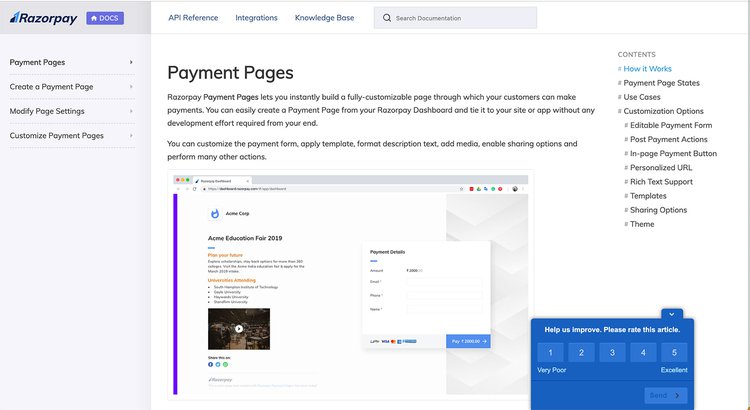Screen dimensions: 750x410
Task: Click the Search Documentation field
Action: click(x=455, y=18)
